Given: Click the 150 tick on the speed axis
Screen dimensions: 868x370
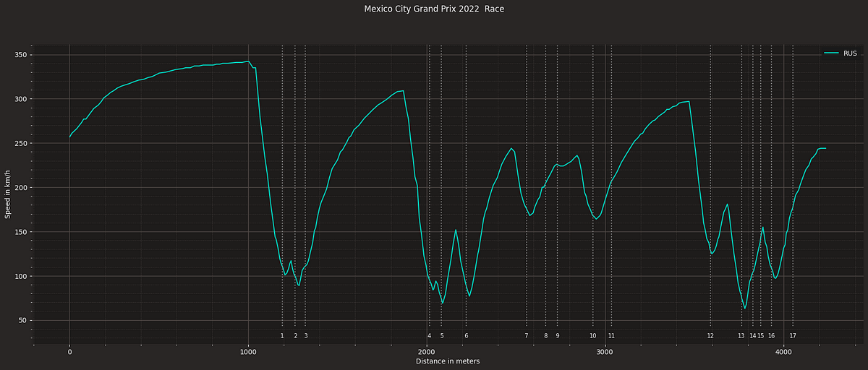Looking at the screenshot, I should click(x=20, y=232).
